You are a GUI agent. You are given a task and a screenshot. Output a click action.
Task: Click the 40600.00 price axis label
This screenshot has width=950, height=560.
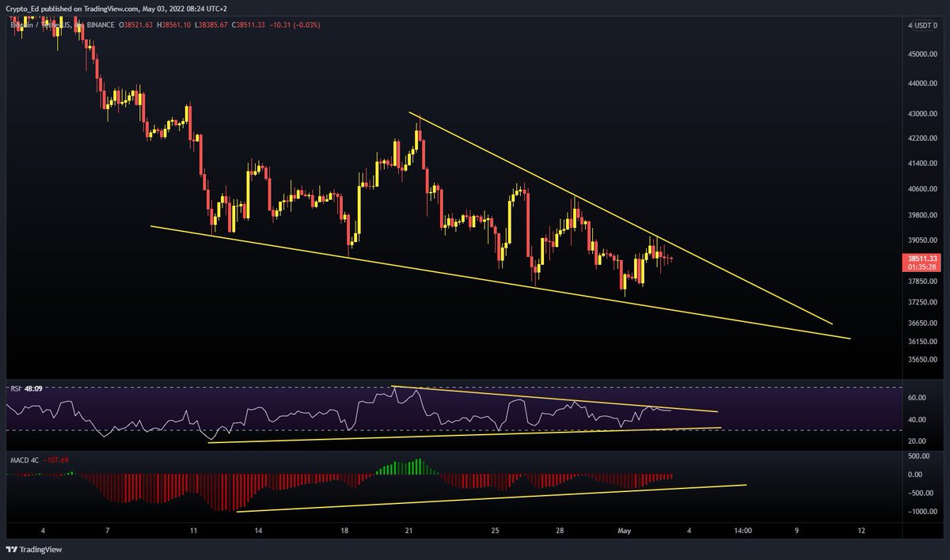(x=923, y=190)
